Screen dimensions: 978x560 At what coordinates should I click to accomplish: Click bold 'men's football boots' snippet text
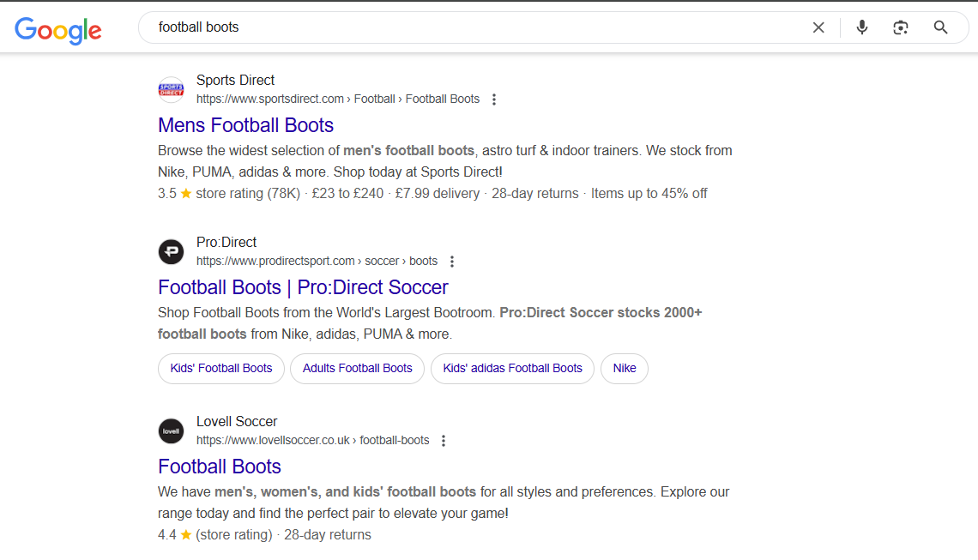[x=408, y=151]
